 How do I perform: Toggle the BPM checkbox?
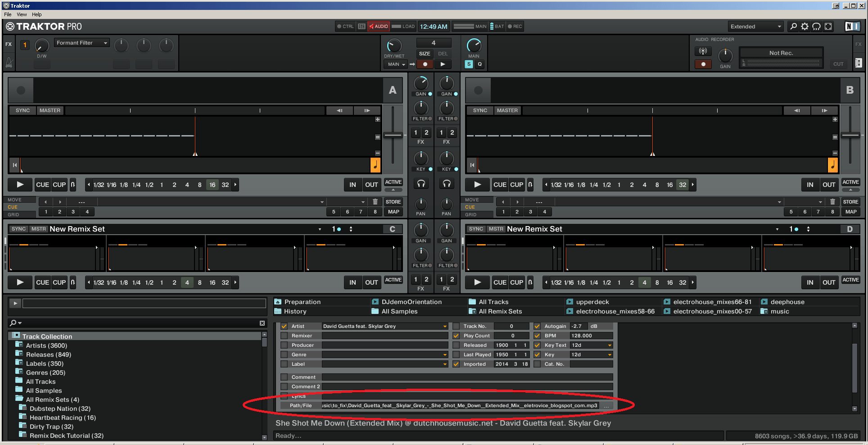[x=537, y=336]
